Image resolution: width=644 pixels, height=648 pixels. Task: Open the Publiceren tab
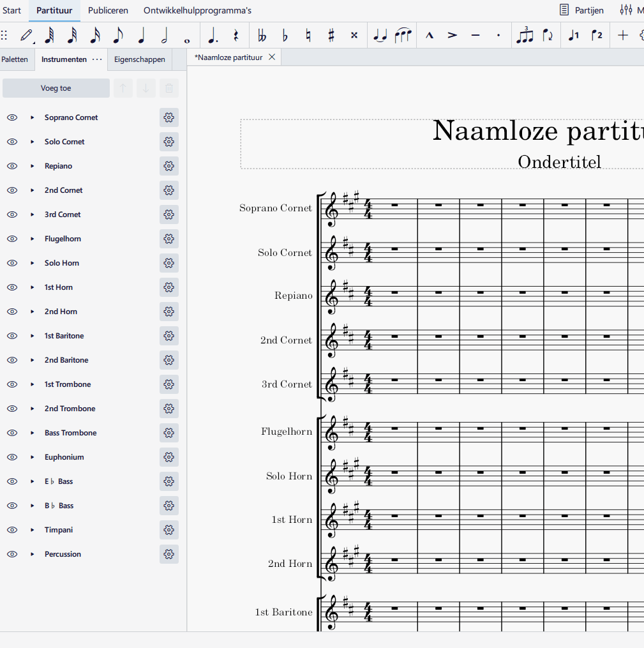click(x=108, y=10)
